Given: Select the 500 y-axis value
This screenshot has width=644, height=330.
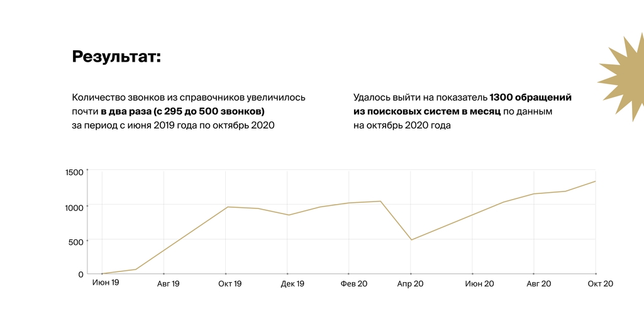Looking at the screenshot, I should tap(76, 242).
